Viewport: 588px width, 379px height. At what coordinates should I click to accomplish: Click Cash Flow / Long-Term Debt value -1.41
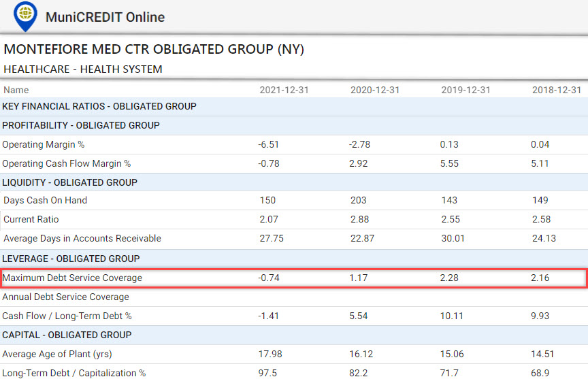coord(269,316)
